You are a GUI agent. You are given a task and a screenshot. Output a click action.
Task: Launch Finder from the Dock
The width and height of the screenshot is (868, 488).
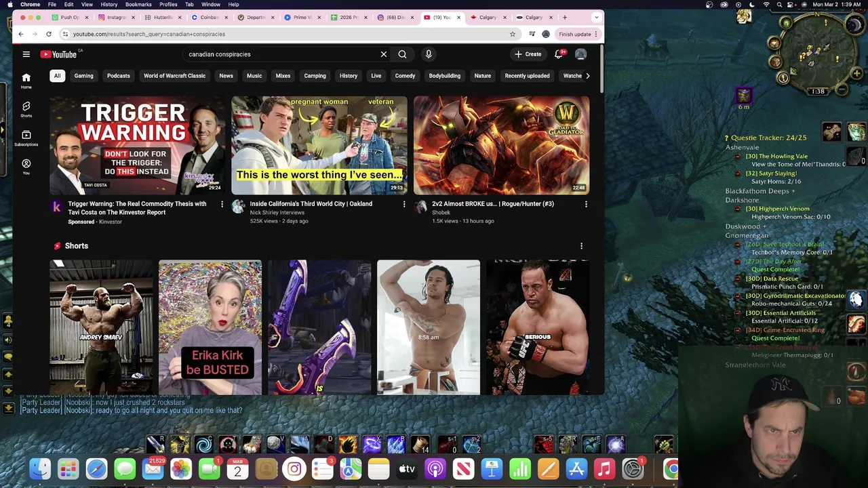click(x=40, y=469)
